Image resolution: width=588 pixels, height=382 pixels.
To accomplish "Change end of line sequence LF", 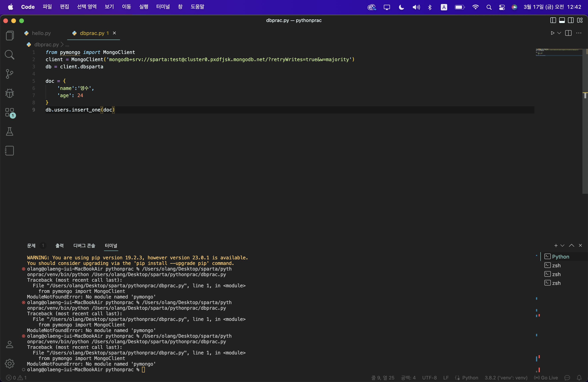I will (x=446, y=378).
